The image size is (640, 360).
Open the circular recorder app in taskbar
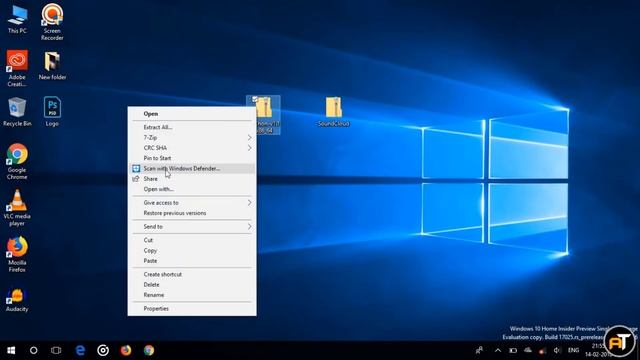103,350
